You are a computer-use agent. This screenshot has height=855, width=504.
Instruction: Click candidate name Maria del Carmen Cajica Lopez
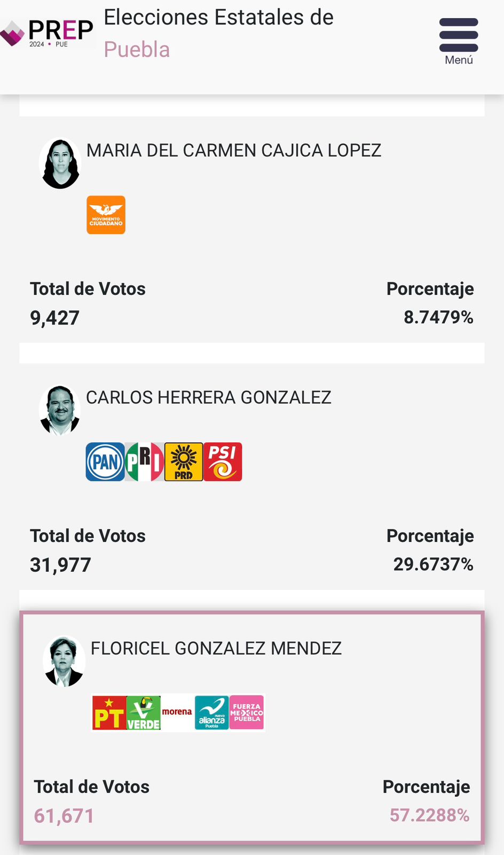coord(234,151)
